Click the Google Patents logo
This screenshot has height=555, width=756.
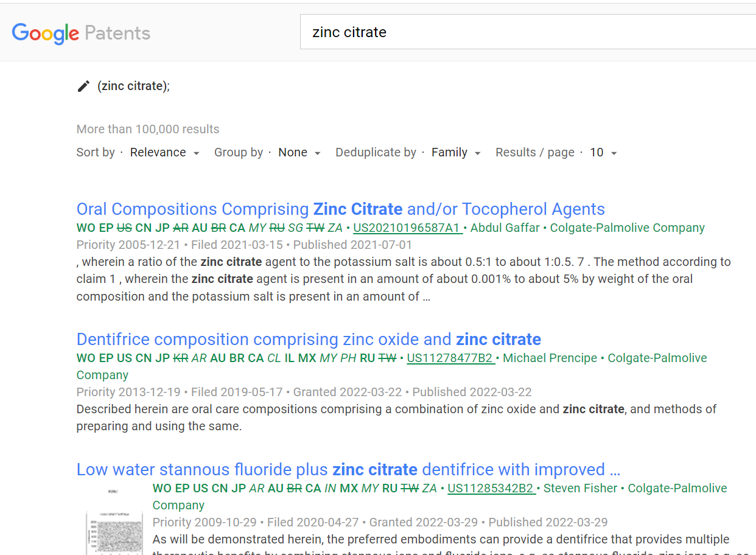tap(81, 33)
